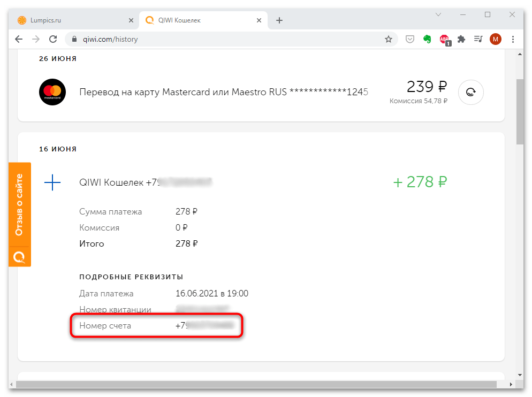Open Chrome three-dot menu
Viewport: 532px width, 397px height.
(x=513, y=39)
